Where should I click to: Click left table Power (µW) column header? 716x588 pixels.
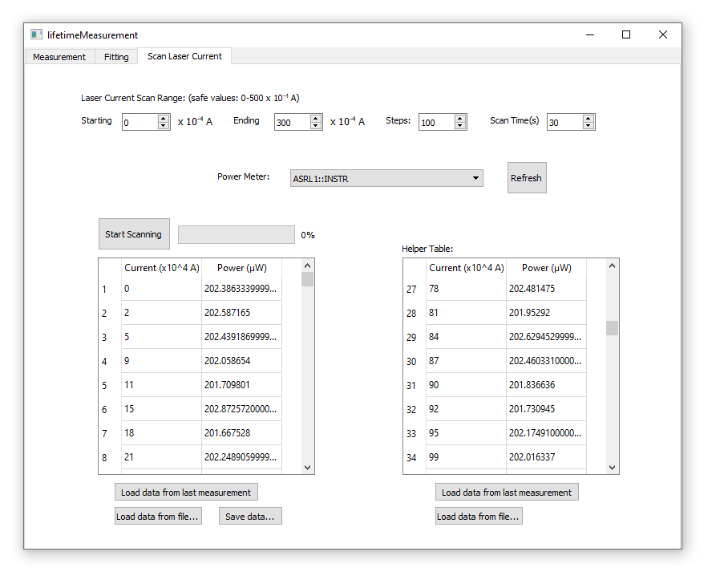pos(241,268)
